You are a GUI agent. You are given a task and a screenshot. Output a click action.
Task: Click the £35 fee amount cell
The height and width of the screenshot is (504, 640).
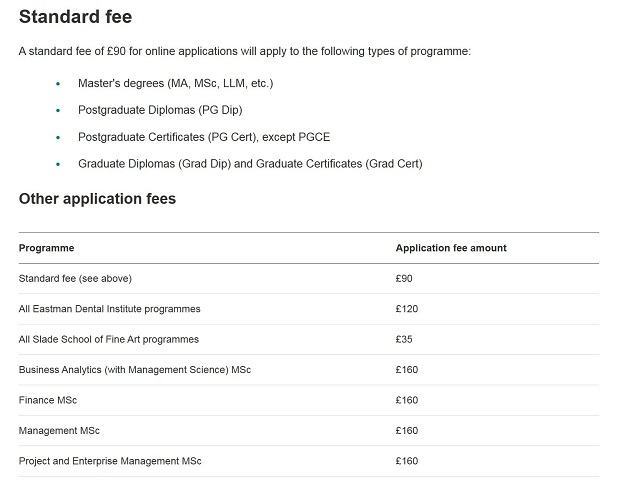404,340
